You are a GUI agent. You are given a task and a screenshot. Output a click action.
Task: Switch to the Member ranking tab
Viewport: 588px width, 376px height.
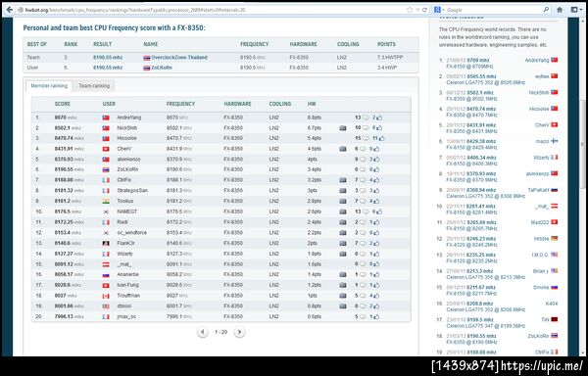coord(49,86)
